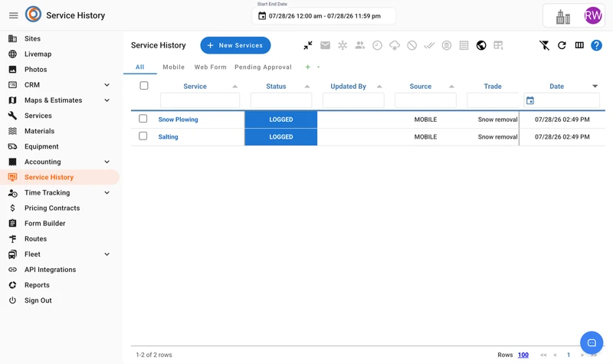Click the clock toolbar icon
This screenshot has height=364, width=613.
377,45
